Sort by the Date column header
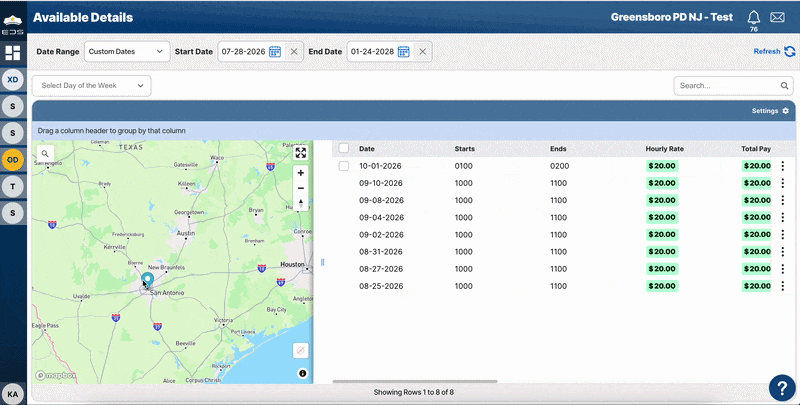 tap(367, 149)
